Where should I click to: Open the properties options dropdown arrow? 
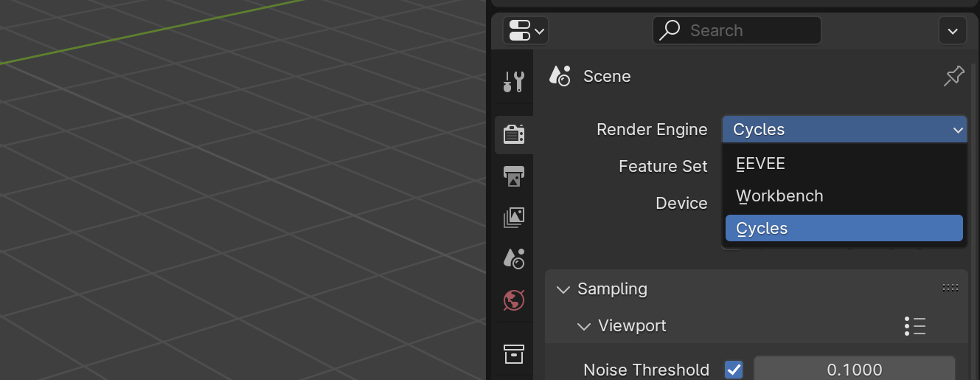point(952,31)
